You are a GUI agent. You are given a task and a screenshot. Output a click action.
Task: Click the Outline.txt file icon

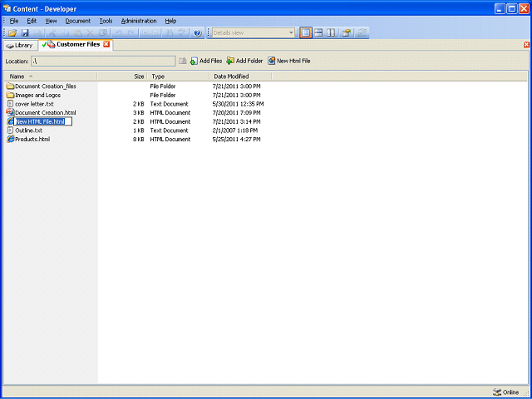click(x=10, y=131)
